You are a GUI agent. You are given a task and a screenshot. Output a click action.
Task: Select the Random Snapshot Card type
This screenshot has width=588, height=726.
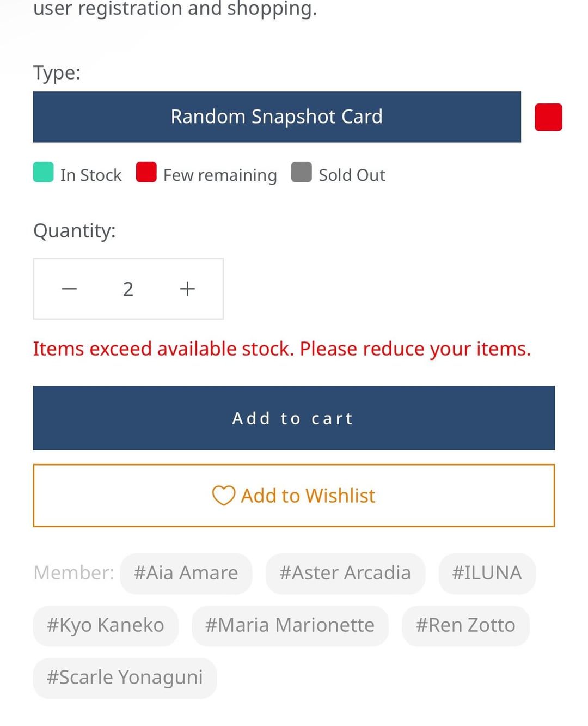tap(277, 117)
